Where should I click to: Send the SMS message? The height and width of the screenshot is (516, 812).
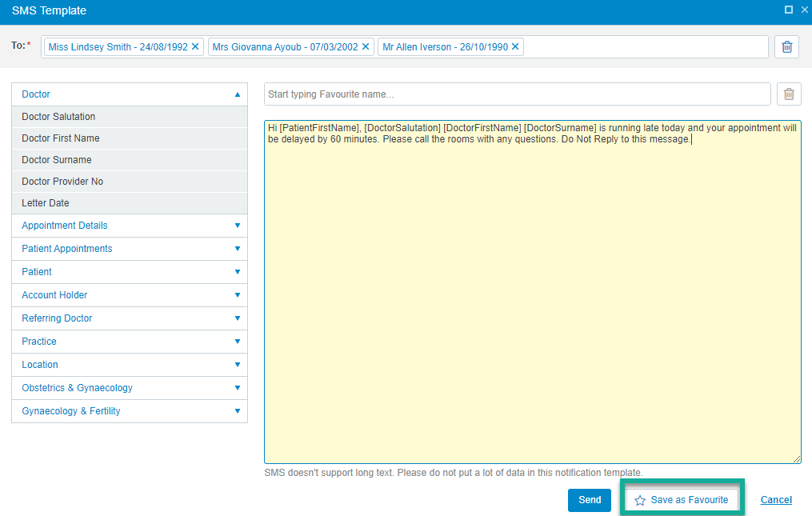pyautogui.click(x=590, y=500)
